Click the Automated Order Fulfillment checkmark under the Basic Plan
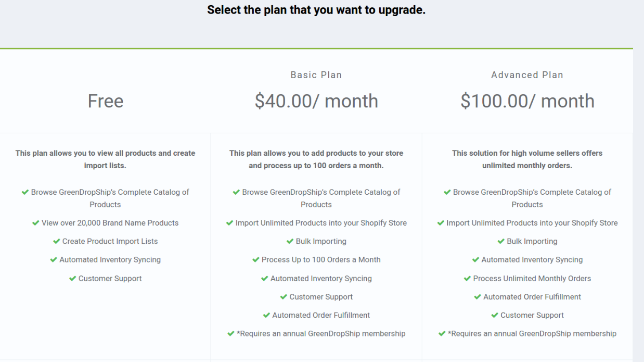Viewport: 644px width, 362px height. click(266, 315)
